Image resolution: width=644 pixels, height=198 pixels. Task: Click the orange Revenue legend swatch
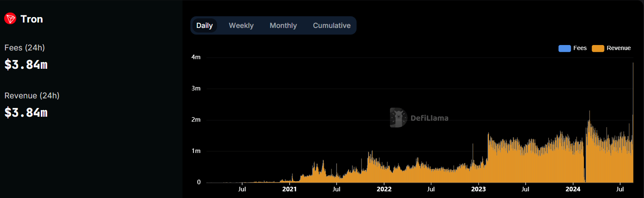pyautogui.click(x=598, y=48)
